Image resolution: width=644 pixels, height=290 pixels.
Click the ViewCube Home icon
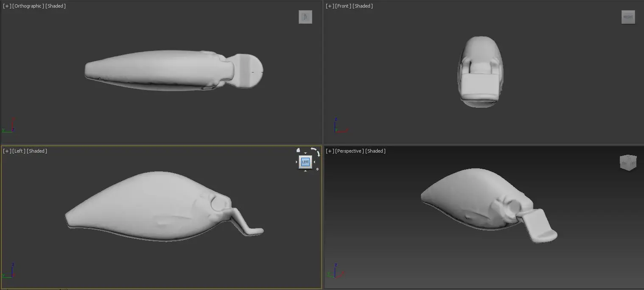pos(298,150)
